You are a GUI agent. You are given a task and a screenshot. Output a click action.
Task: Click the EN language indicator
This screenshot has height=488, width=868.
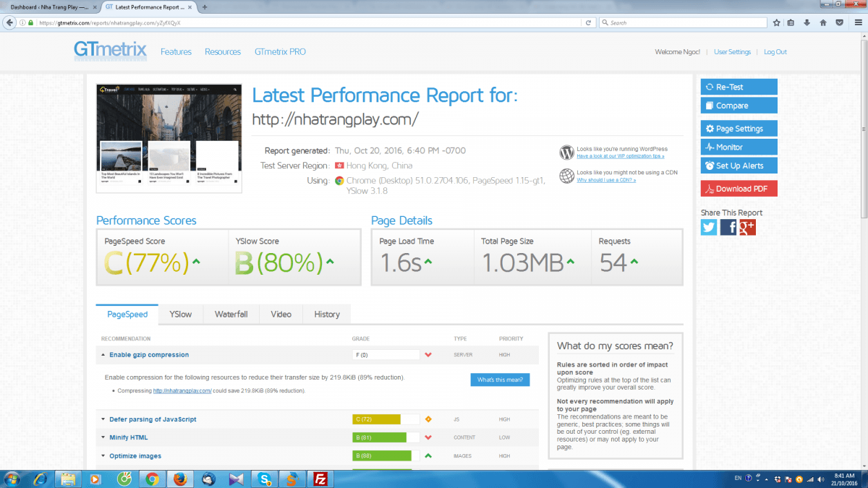coord(738,479)
